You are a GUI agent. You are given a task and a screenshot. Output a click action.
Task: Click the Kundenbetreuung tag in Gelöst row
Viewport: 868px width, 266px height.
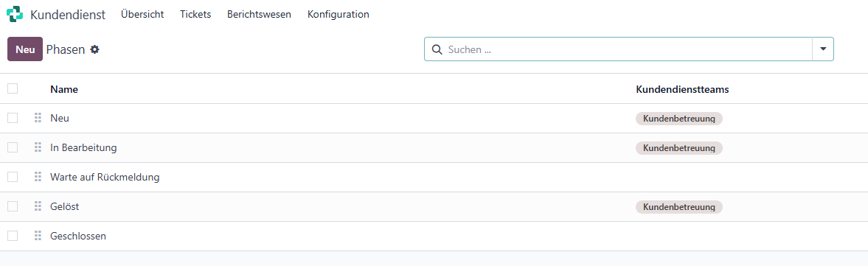(679, 207)
